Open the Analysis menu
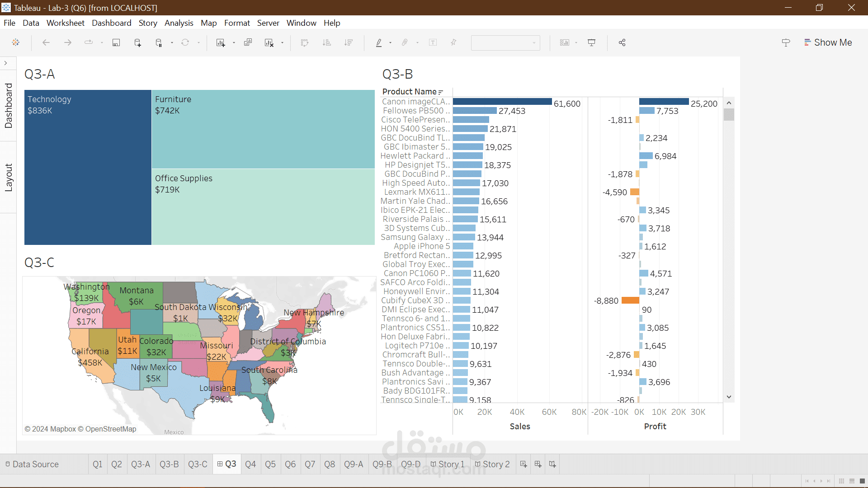 click(179, 23)
